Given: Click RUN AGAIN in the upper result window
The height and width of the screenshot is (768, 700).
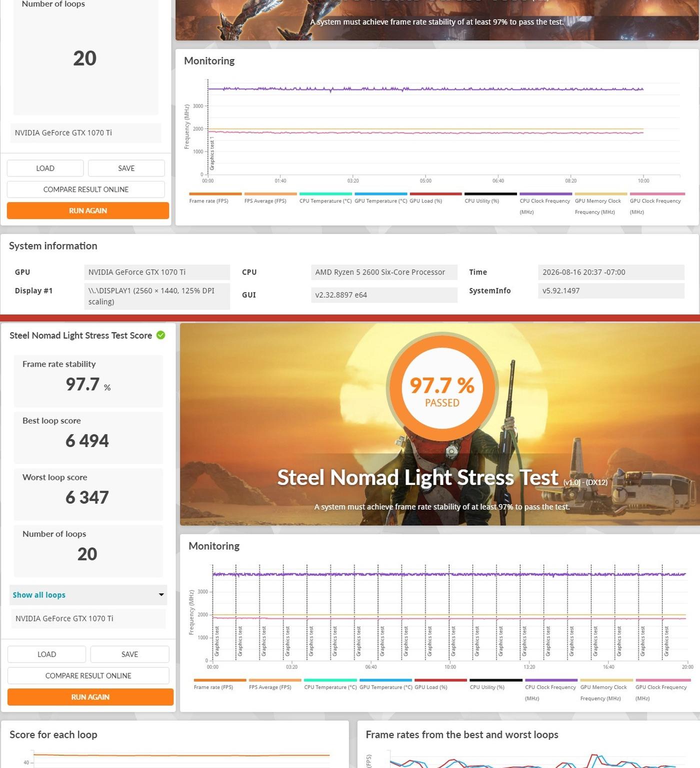Looking at the screenshot, I should tap(88, 210).
